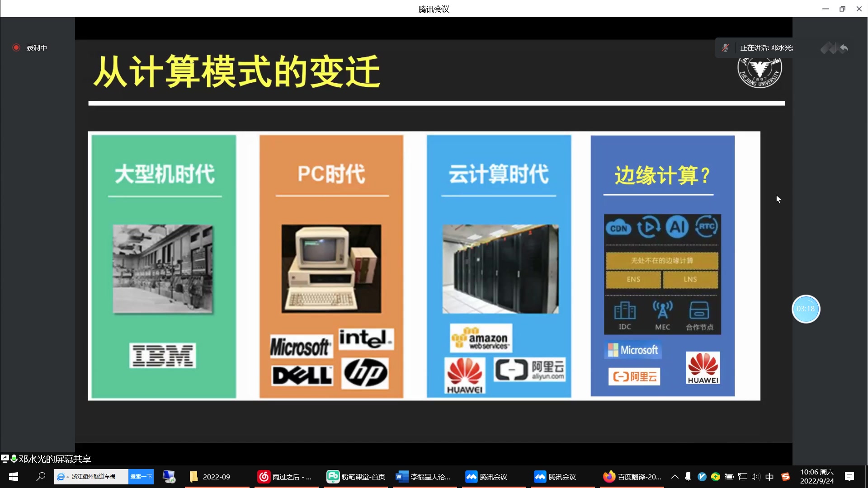Switch to NetEase music 雨过之后 taskbar item
The width and height of the screenshot is (868, 488).
[287, 477]
